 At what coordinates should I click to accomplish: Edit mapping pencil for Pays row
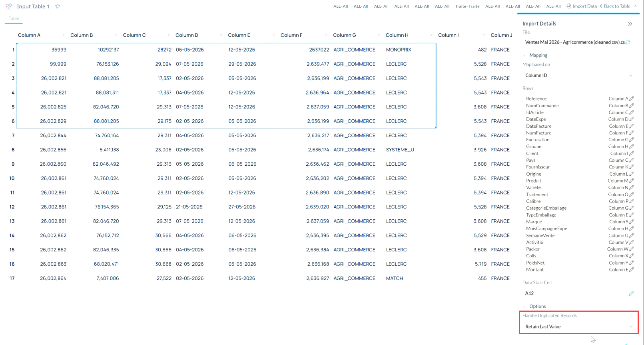click(632, 160)
